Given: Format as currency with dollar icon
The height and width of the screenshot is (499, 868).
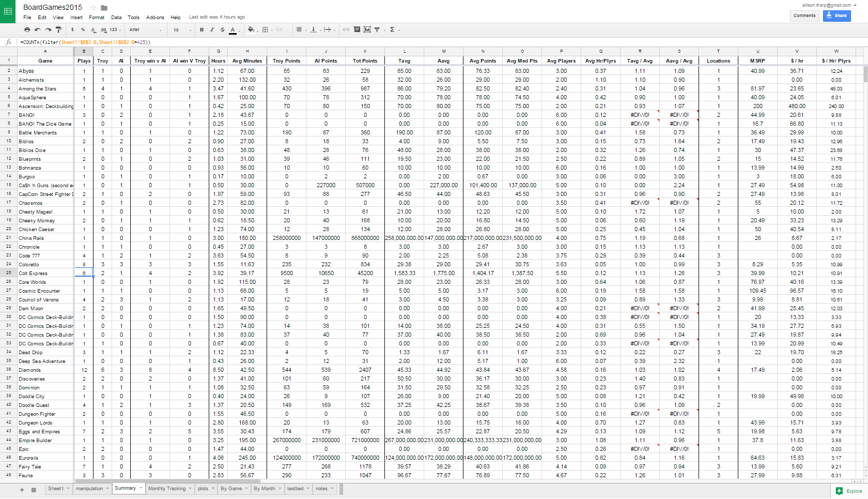Looking at the screenshot, I should (72, 29).
